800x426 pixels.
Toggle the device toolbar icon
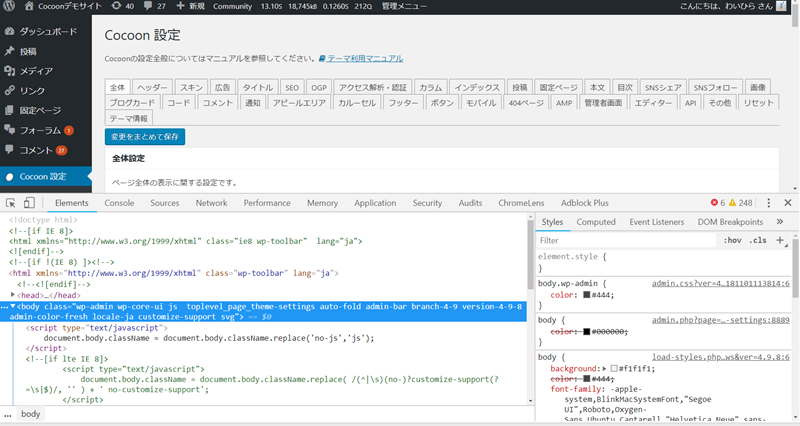[29, 203]
